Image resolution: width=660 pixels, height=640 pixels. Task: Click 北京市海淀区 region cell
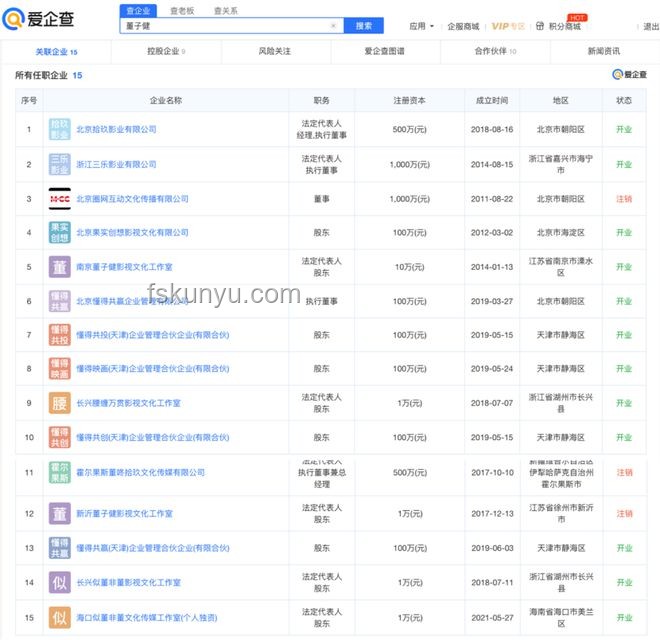561,232
